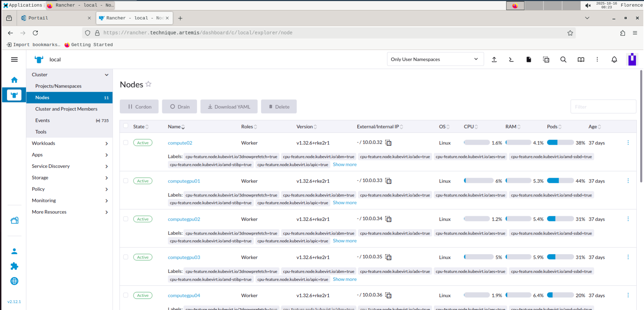Open Users & Authentication person icon

click(x=14, y=251)
